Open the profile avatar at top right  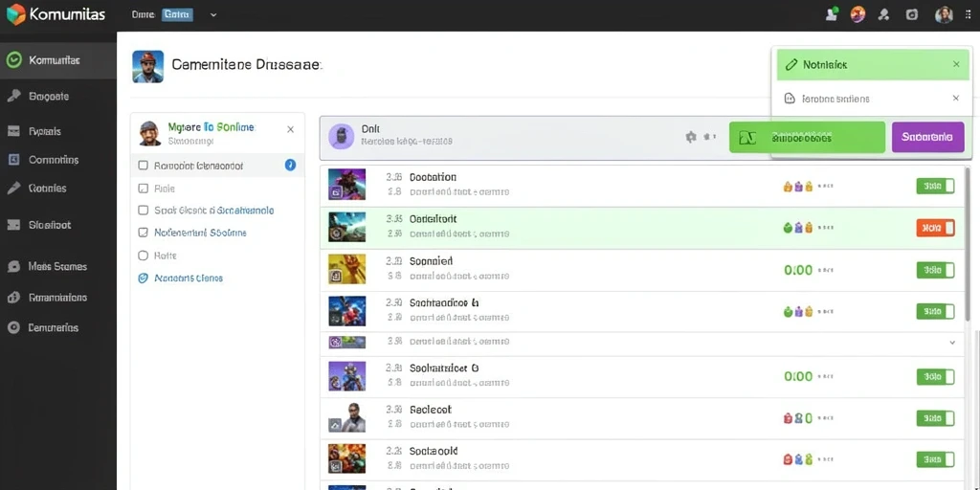[944, 14]
